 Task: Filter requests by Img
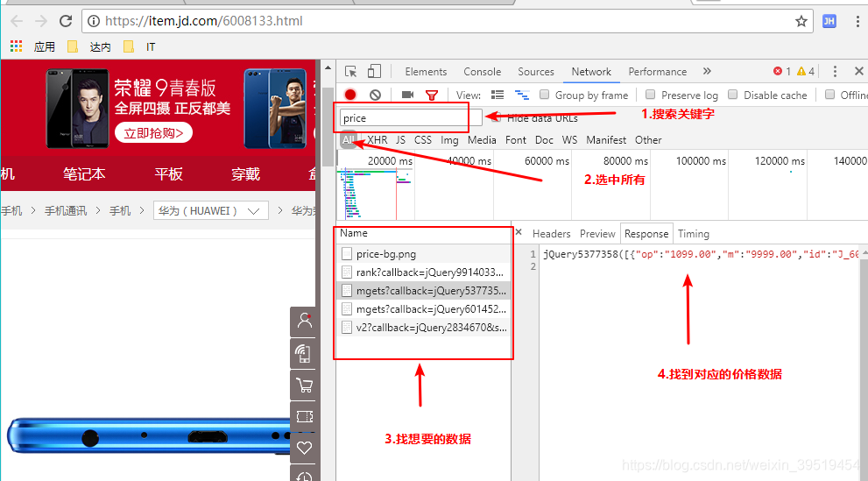(449, 140)
